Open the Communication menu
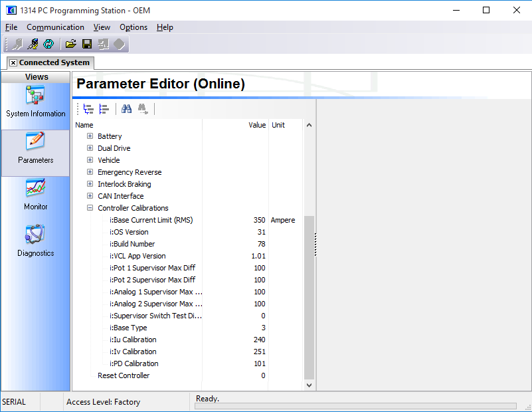 click(x=55, y=27)
